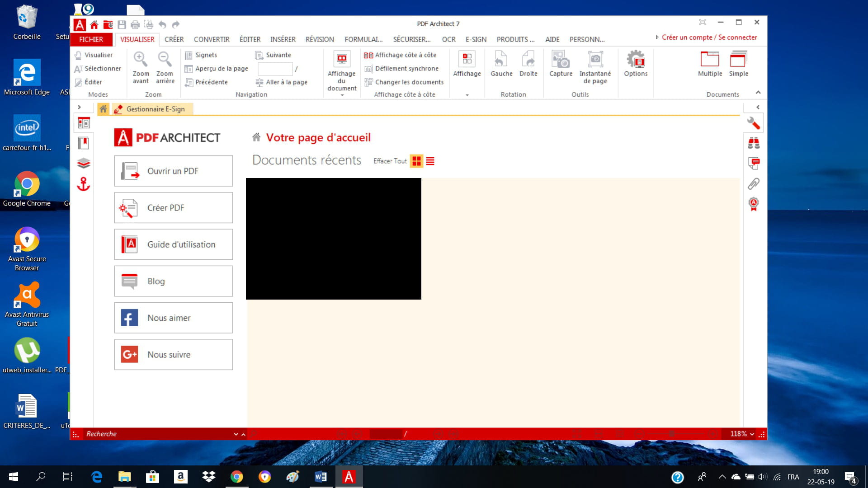Image resolution: width=868 pixels, height=488 pixels.
Task: Click the Affichage du document icon
Action: [342, 59]
